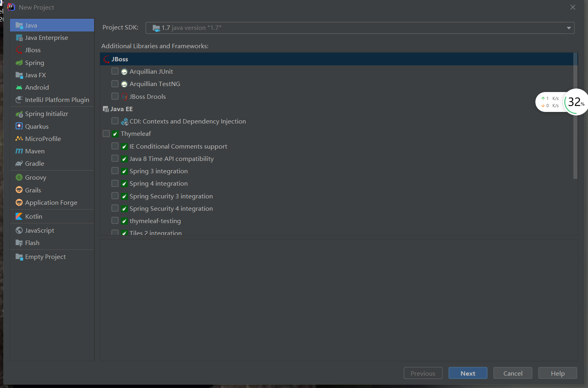Click the CDI Contexts and Dependency Injection icon
Screen dimensions: 588x388
(x=124, y=121)
